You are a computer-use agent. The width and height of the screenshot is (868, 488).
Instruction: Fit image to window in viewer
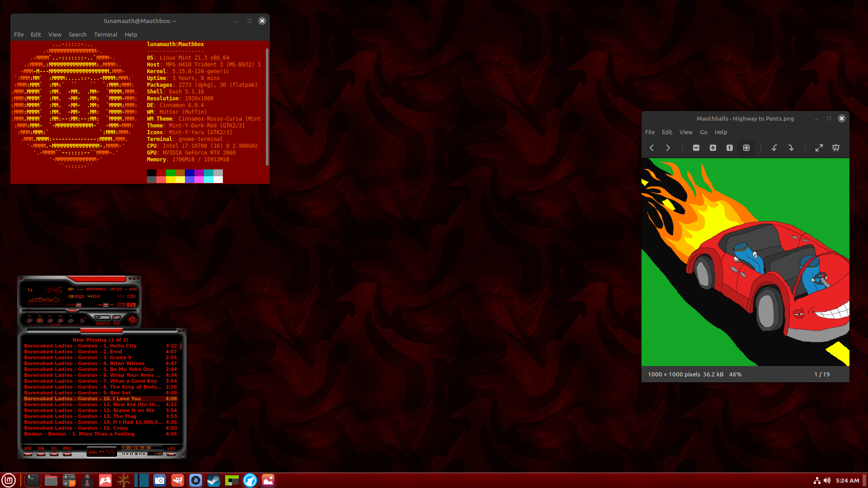click(x=746, y=148)
